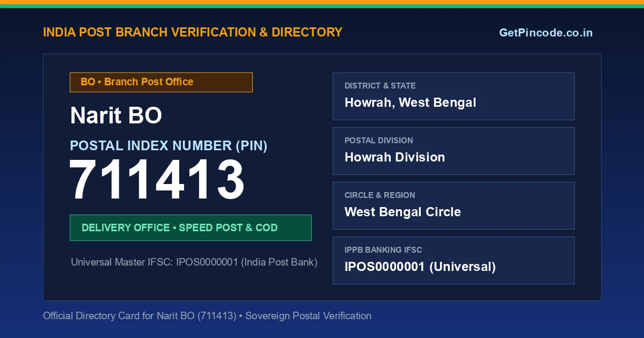Click the Delivery Office Speed Post & COD badge

click(x=191, y=227)
